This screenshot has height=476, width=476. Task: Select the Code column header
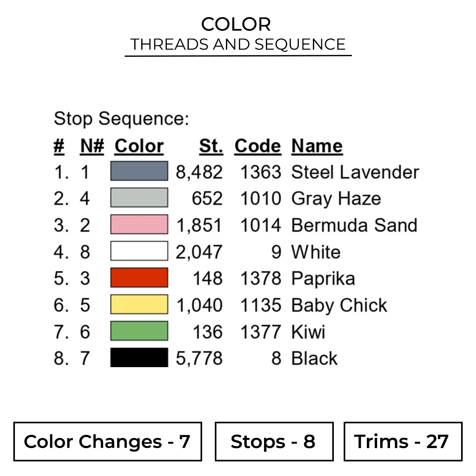point(258,146)
